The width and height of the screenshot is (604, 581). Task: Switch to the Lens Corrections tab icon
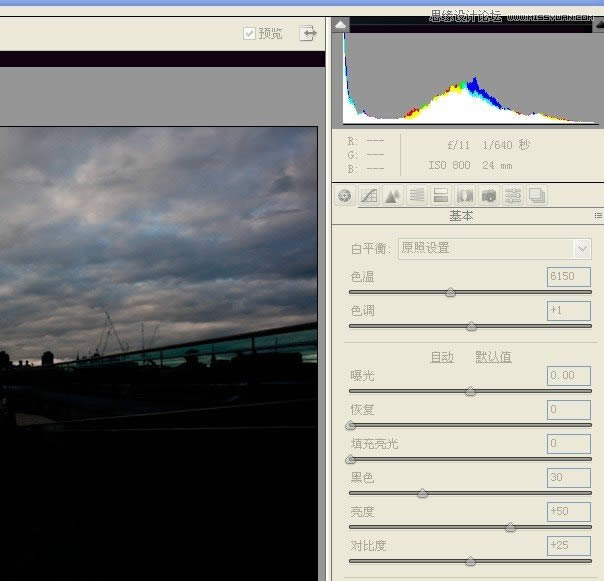465,196
